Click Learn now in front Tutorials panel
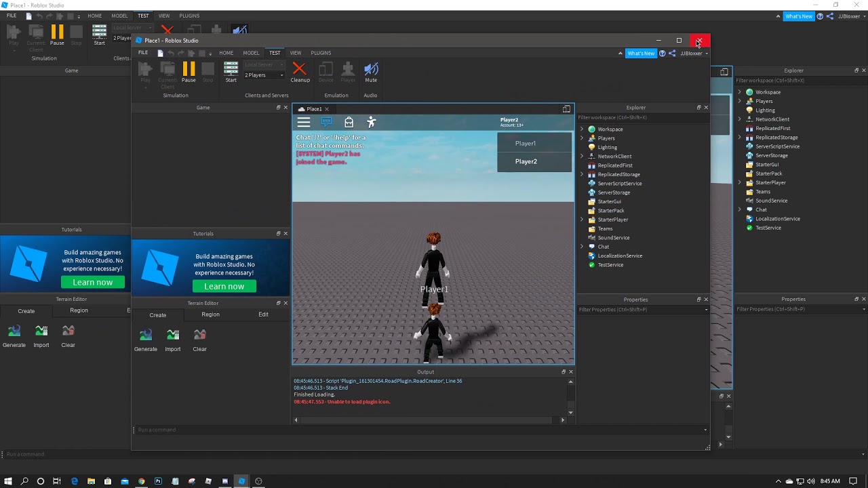The height and width of the screenshot is (488, 868). coord(224,286)
